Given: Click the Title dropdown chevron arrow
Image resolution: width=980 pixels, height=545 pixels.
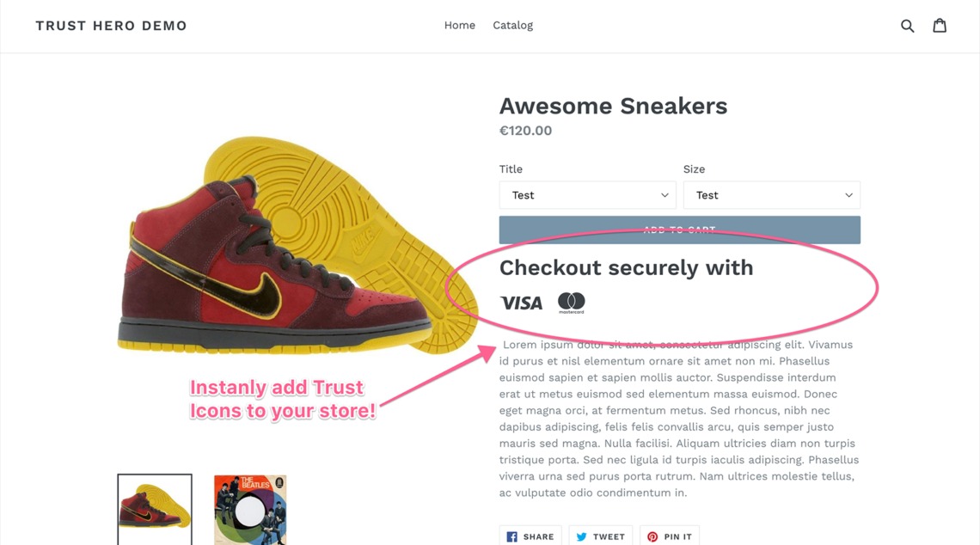Looking at the screenshot, I should pos(665,195).
